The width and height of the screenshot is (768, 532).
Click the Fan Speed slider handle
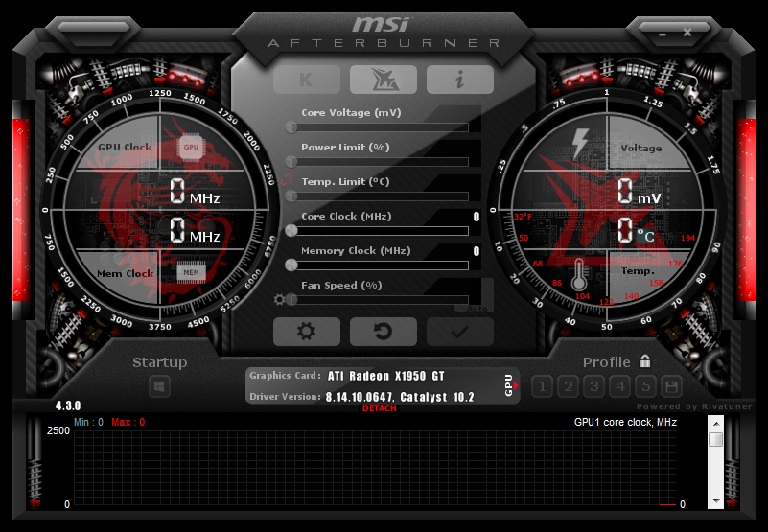pyautogui.click(x=291, y=299)
